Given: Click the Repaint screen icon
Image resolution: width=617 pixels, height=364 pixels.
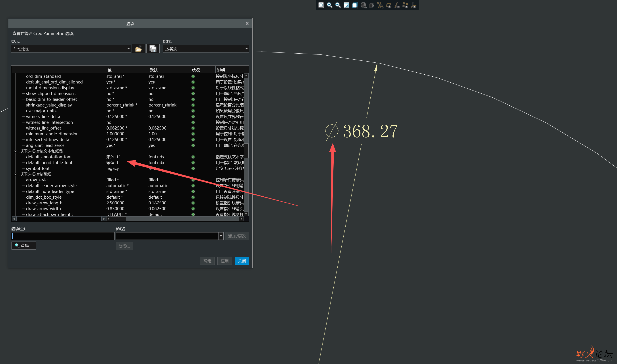Looking at the screenshot, I should coord(346,5).
